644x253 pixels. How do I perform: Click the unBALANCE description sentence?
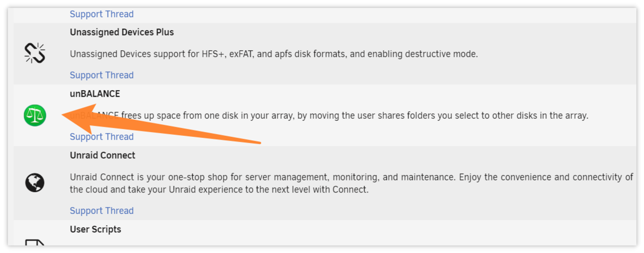pos(352,116)
